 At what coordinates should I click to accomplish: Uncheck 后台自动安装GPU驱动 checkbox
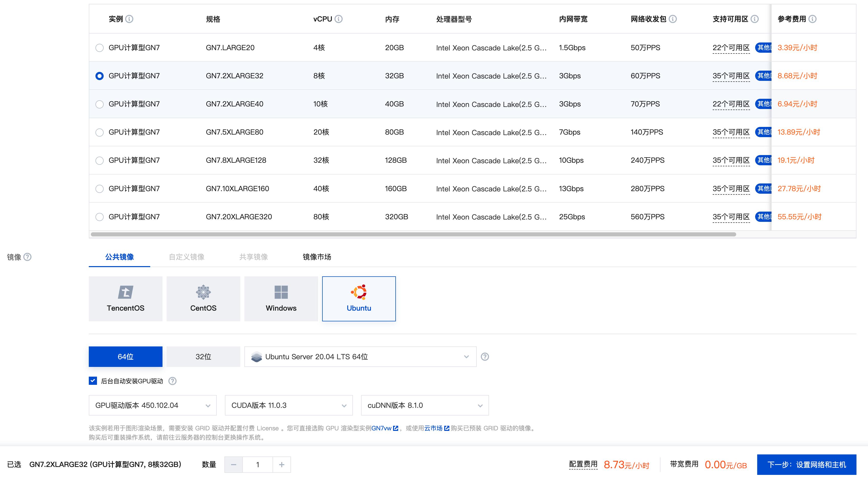click(x=93, y=381)
